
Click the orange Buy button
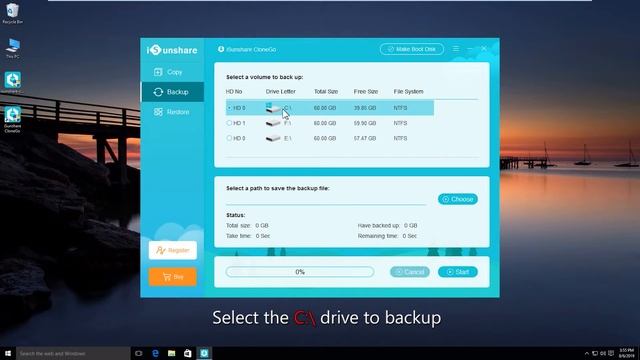click(x=173, y=277)
